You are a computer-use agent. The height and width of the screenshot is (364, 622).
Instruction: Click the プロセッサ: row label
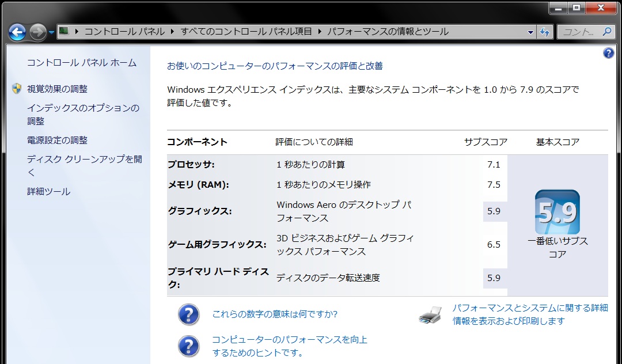[191, 165]
